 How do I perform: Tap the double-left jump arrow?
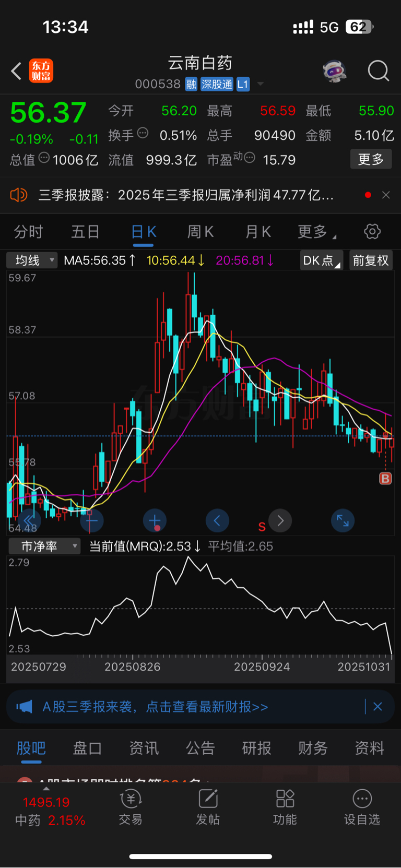click(29, 520)
